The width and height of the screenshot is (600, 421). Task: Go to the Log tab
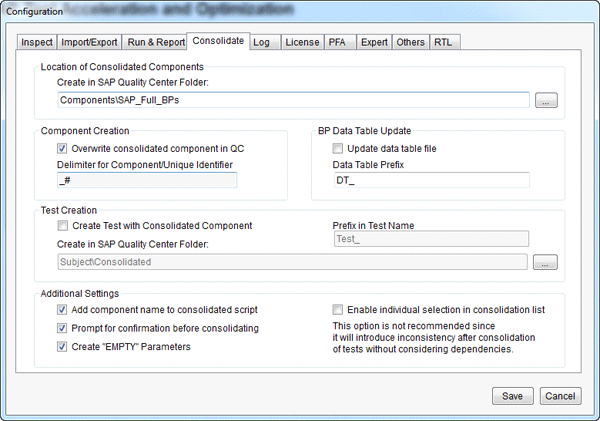pos(261,43)
